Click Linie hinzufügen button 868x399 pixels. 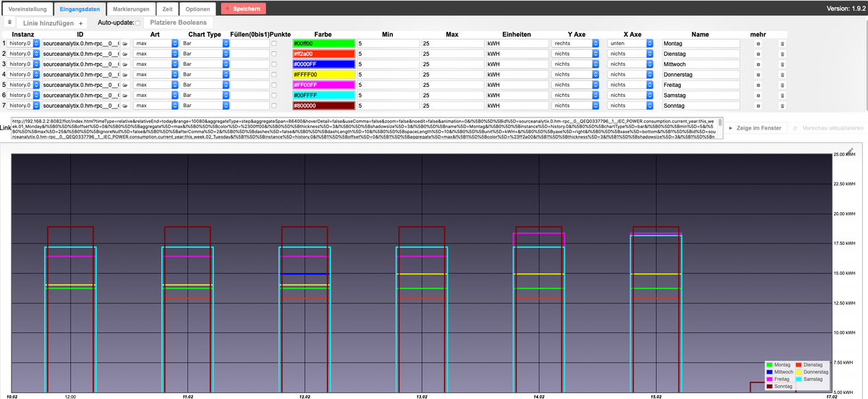coord(52,23)
